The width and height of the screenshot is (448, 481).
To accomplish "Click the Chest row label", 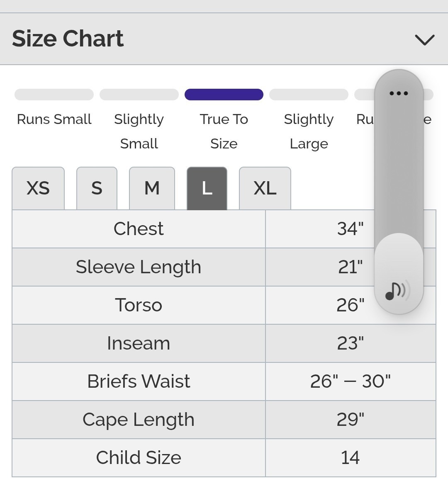I will (139, 229).
